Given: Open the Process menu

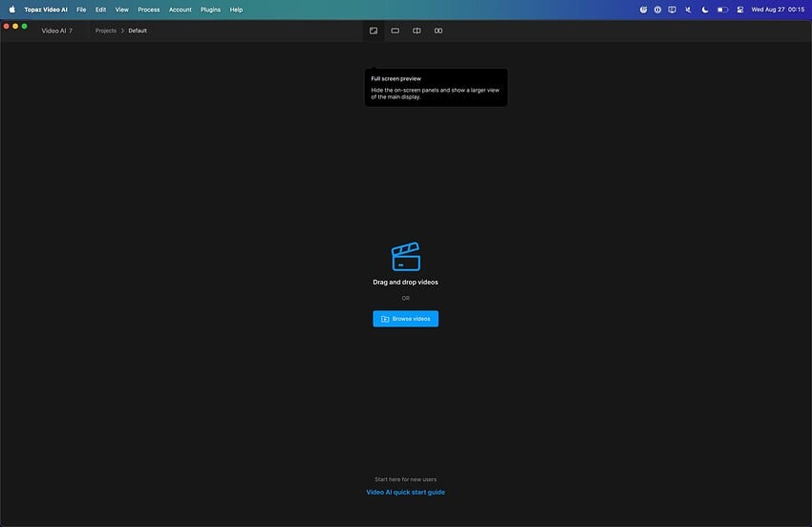Looking at the screenshot, I should coord(149,10).
